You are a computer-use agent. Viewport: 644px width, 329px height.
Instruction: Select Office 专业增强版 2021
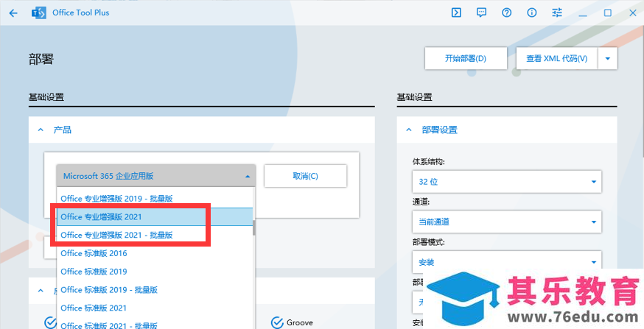(x=155, y=216)
